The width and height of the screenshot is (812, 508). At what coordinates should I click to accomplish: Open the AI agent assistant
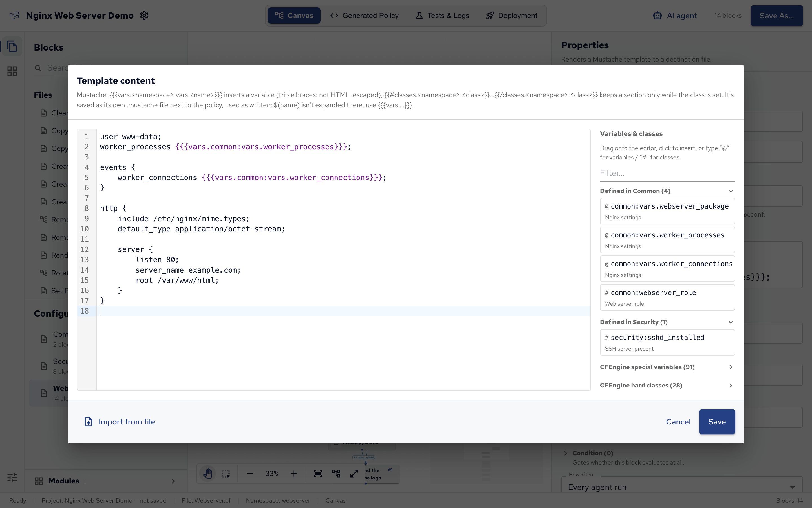(675, 16)
